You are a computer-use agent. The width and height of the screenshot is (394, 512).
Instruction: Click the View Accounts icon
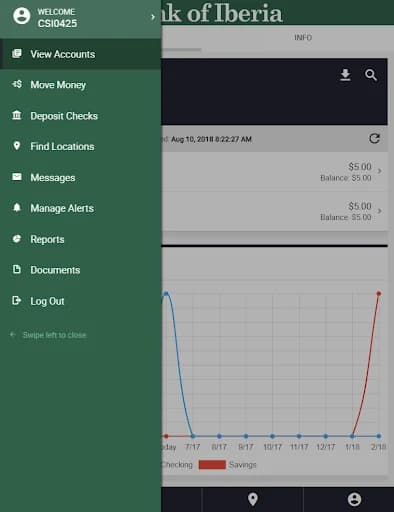pos(17,54)
